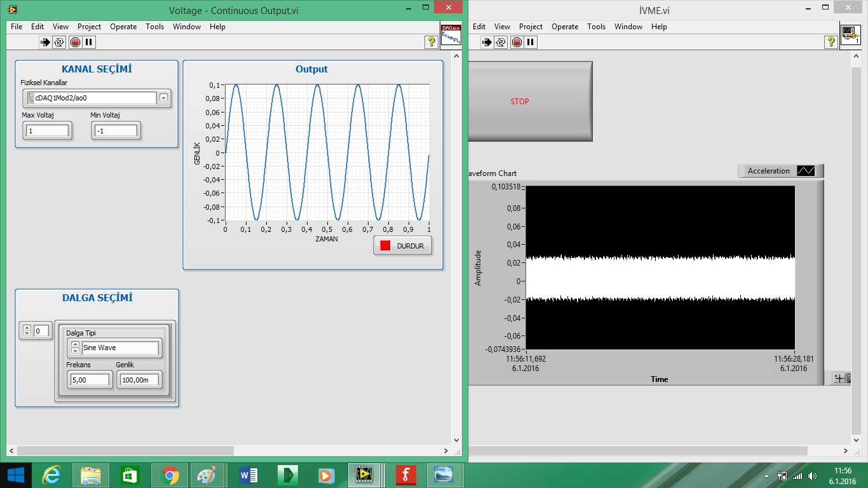Open File menu in Voltage Continuous Output window
Screen dimensions: 868x488
coord(17,27)
